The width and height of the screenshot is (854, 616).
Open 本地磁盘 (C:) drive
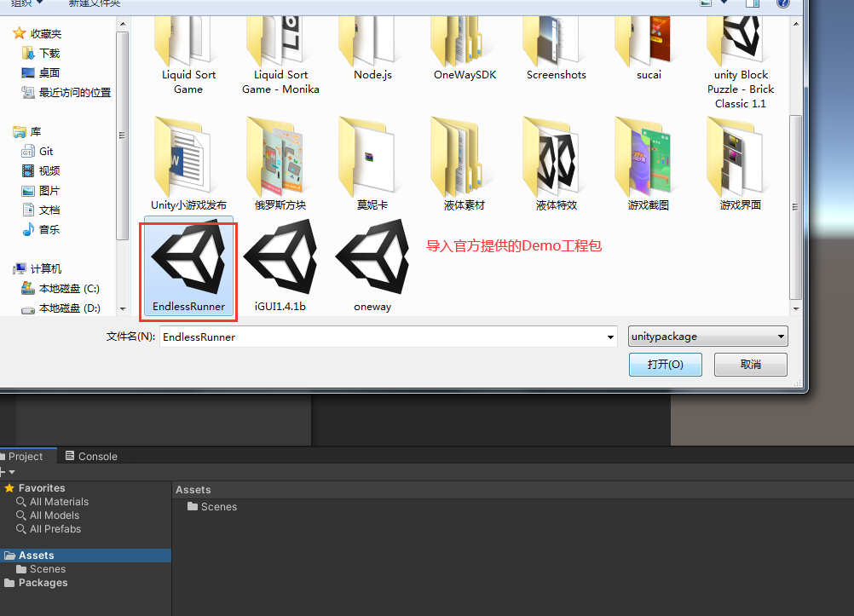pyautogui.click(x=61, y=289)
